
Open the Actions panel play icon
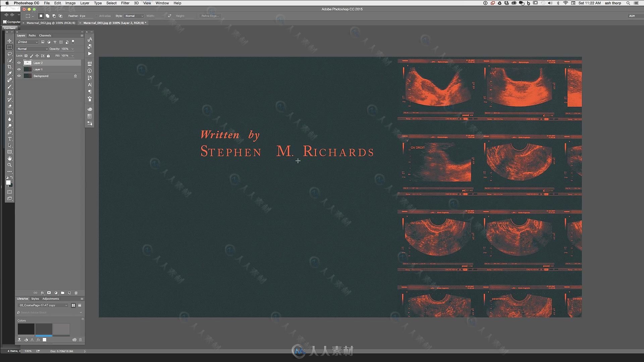click(x=90, y=54)
